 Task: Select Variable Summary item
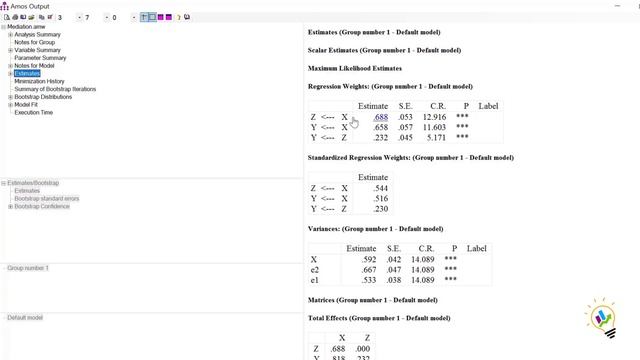(38, 50)
